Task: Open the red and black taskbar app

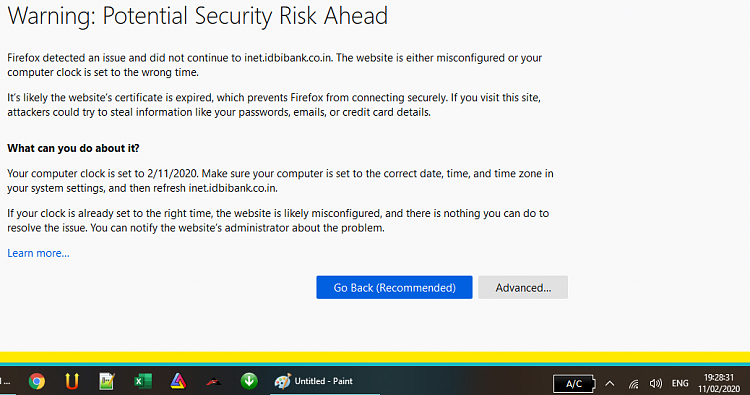Action: 213,382
